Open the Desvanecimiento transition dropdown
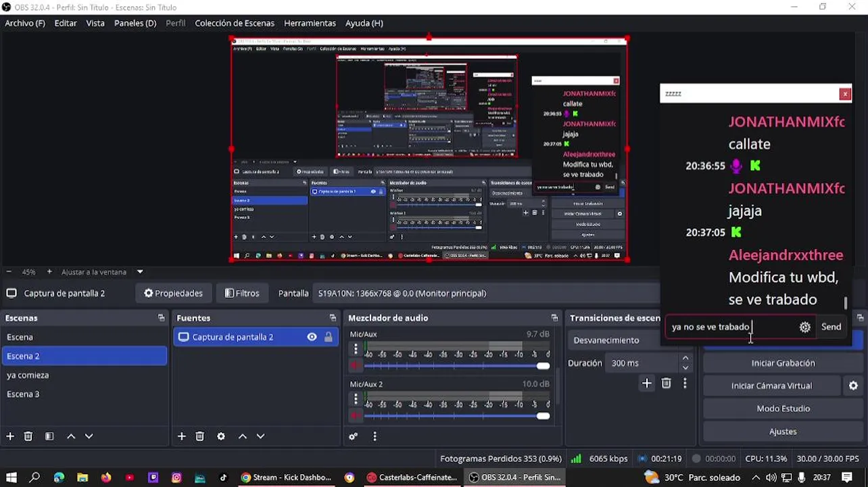 [x=633, y=340]
